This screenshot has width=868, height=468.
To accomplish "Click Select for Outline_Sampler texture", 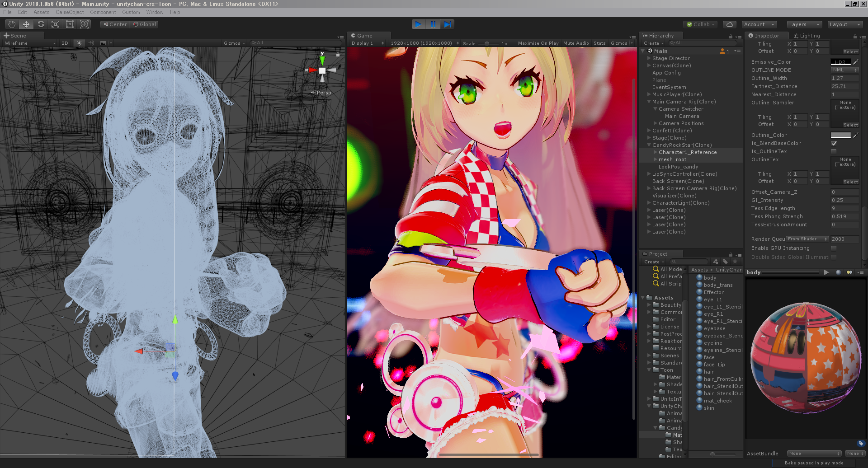I will [x=850, y=125].
